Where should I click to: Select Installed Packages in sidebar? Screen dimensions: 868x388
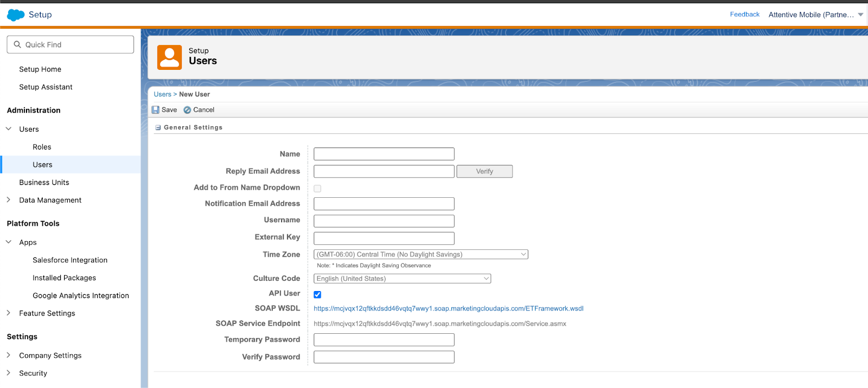pos(64,278)
